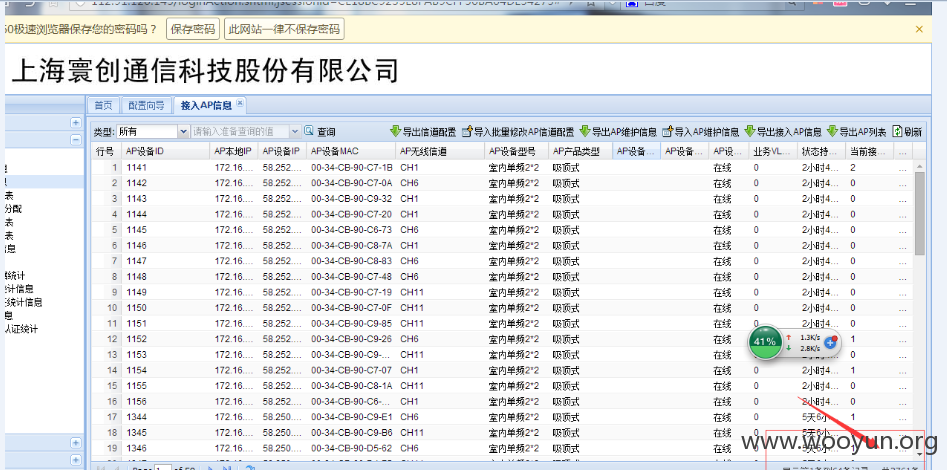Click MAC address 00-34-CB-90-C6-73
The height and width of the screenshot is (470, 947).
coord(352,230)
